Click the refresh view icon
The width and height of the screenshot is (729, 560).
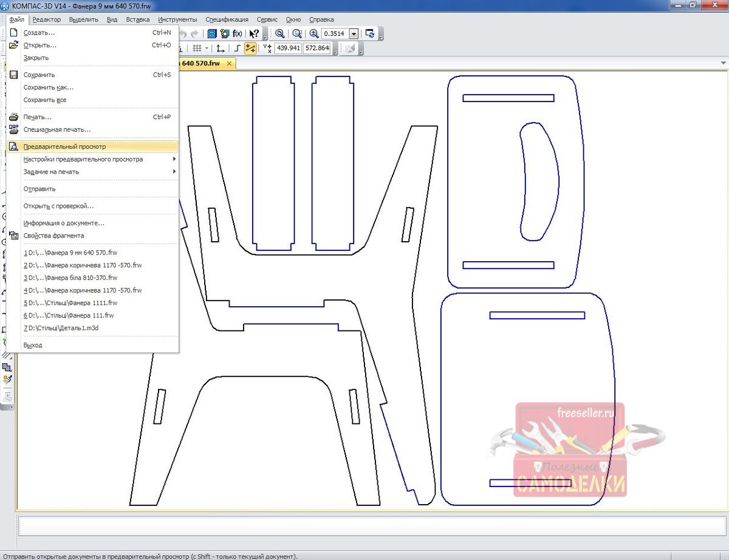370,34
